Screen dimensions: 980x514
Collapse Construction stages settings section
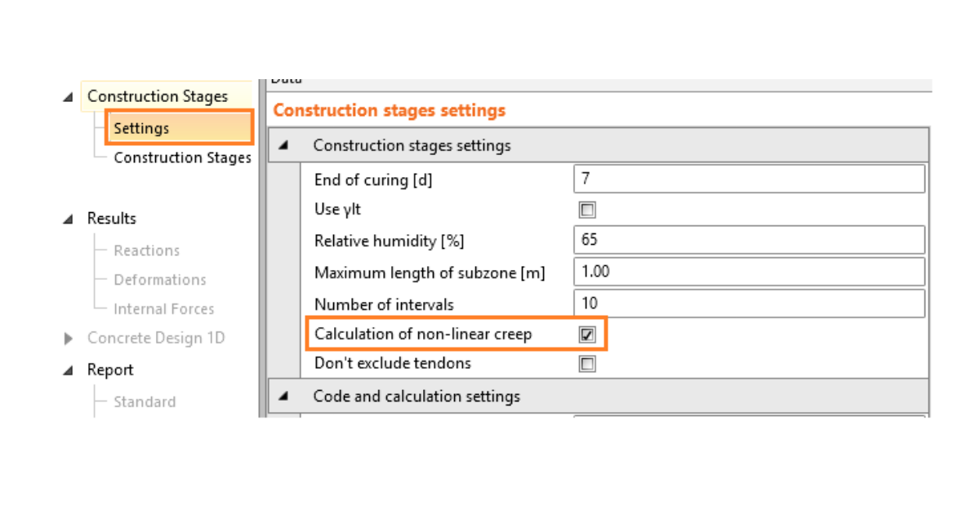pyautogui.click(x=283, y=145)
